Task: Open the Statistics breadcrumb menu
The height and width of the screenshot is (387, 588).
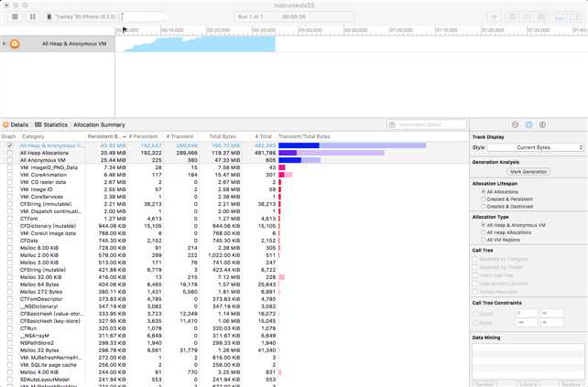Action: tap(51, 124)
